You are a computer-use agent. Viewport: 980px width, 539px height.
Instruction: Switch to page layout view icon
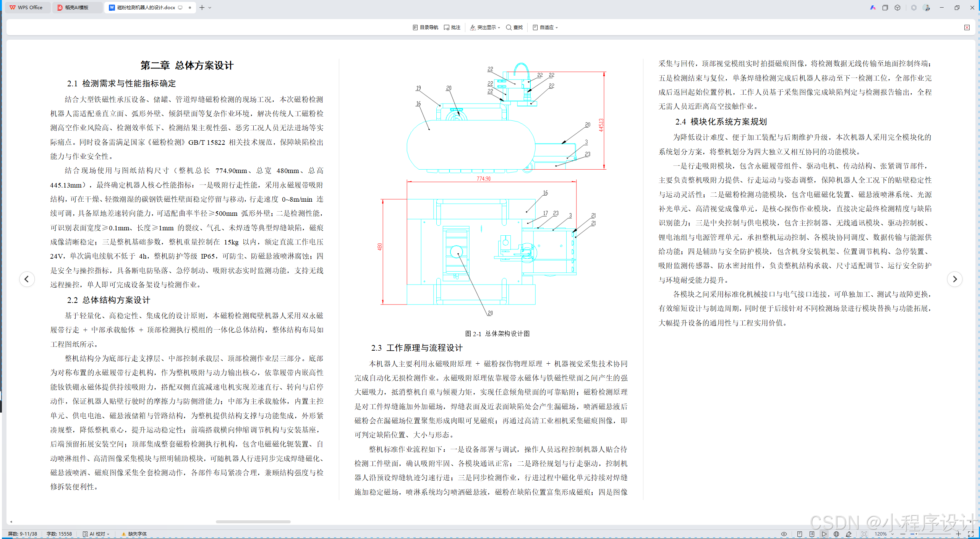[800, 534]
